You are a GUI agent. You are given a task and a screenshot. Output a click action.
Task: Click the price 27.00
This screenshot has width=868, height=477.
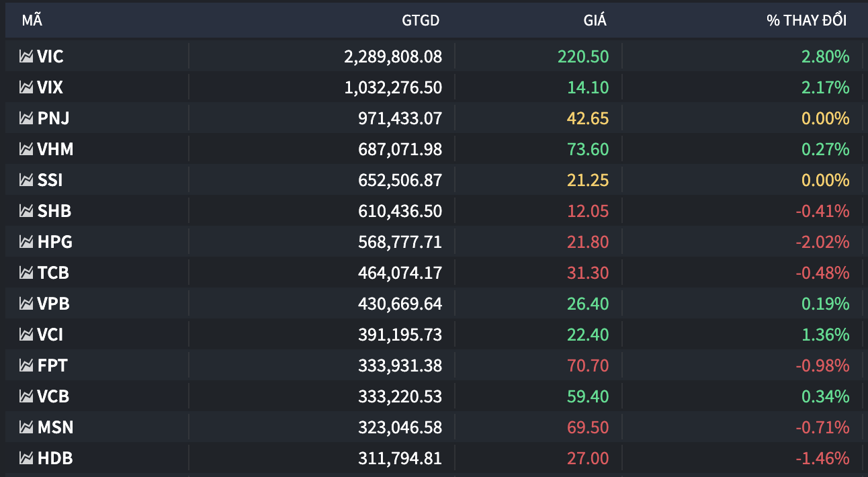pos(588,458)
